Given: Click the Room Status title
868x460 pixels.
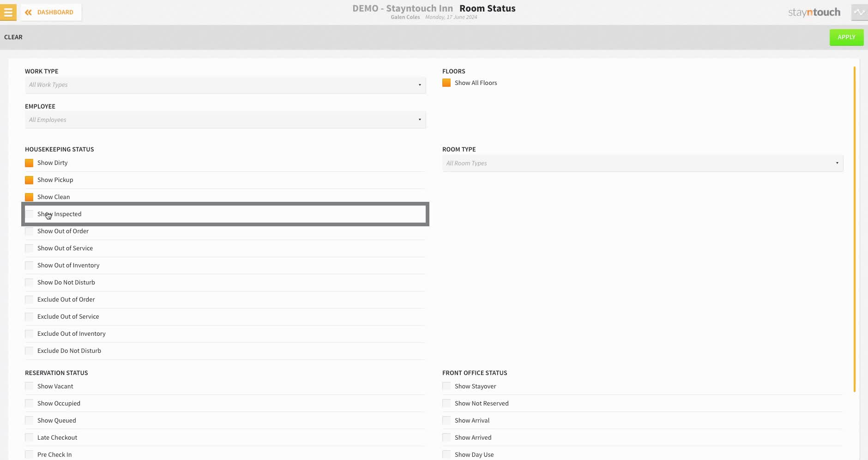Looking at the screenshot, I should [488, 8].
